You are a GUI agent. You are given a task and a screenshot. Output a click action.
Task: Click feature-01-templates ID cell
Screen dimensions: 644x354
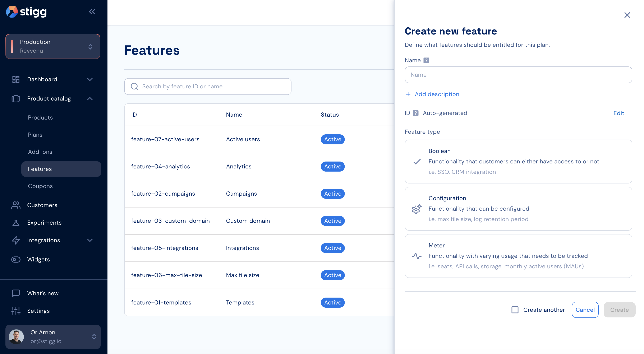[x=161, y=303]
